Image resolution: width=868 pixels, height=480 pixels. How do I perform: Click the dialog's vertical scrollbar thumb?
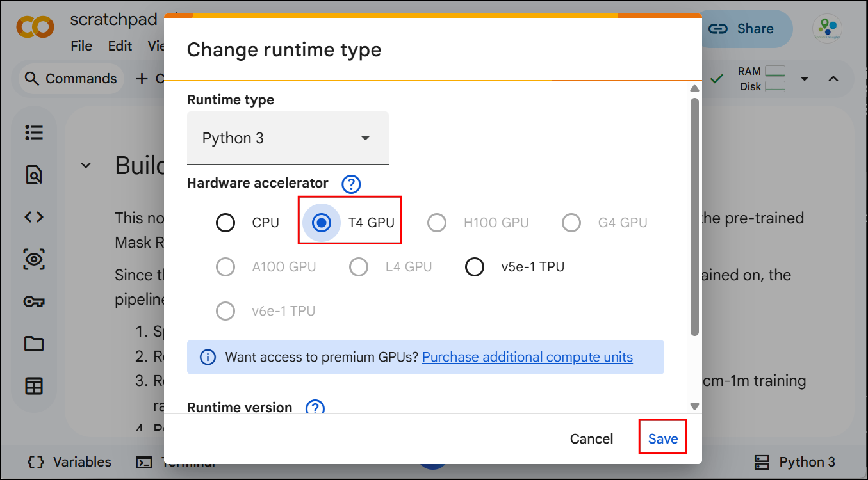click(694, 216)
